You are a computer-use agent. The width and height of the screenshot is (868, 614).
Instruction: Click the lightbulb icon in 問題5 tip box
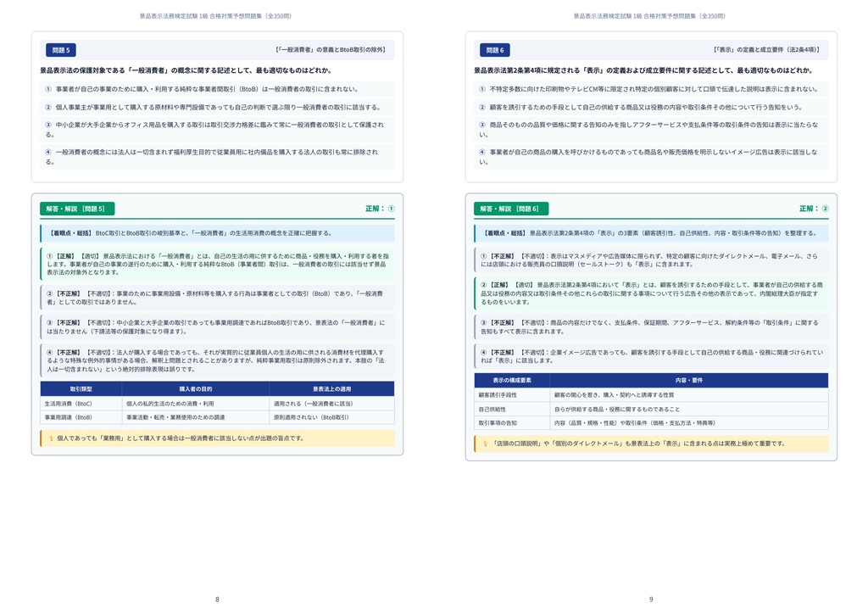(52, 438)
